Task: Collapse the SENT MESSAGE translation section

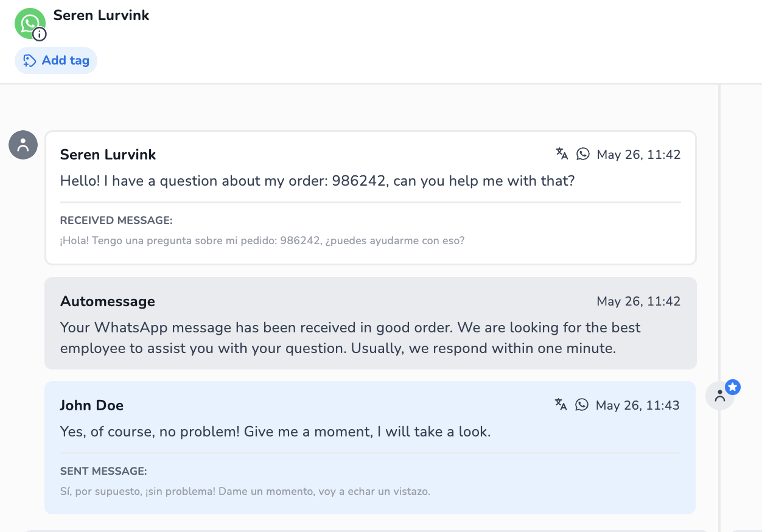Action: [x=103, y=471]
